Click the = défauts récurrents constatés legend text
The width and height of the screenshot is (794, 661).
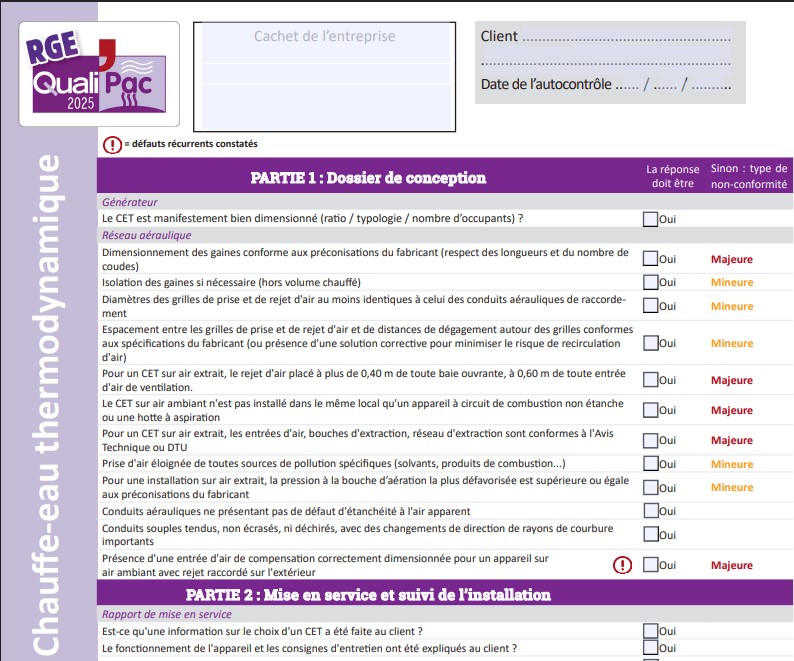pyautogui.click(x=191, y=144)
